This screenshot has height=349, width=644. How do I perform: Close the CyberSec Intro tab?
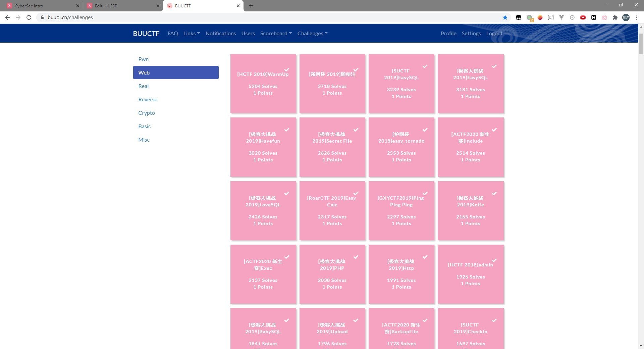click(77, 6)
